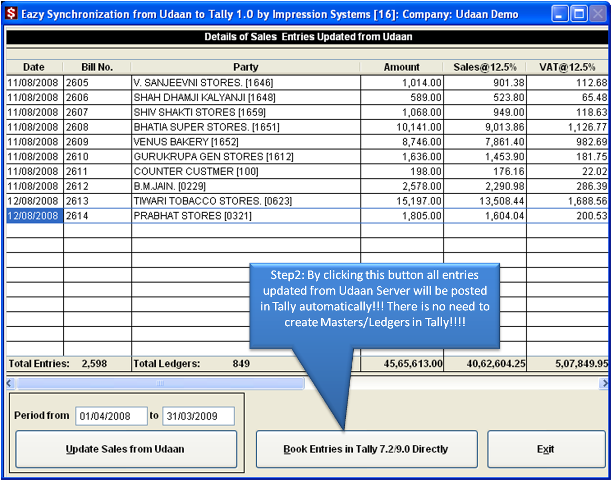The width and height of the screenshot is (611, 480).
Task: Click amount cell 1,068.00
Action: pyautogui.click(x=402, y=112)
